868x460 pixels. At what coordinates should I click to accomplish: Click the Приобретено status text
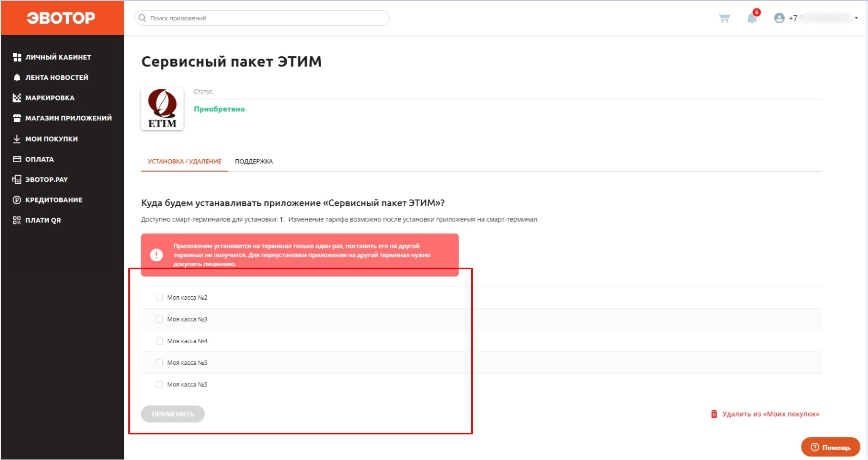point(219,109)
